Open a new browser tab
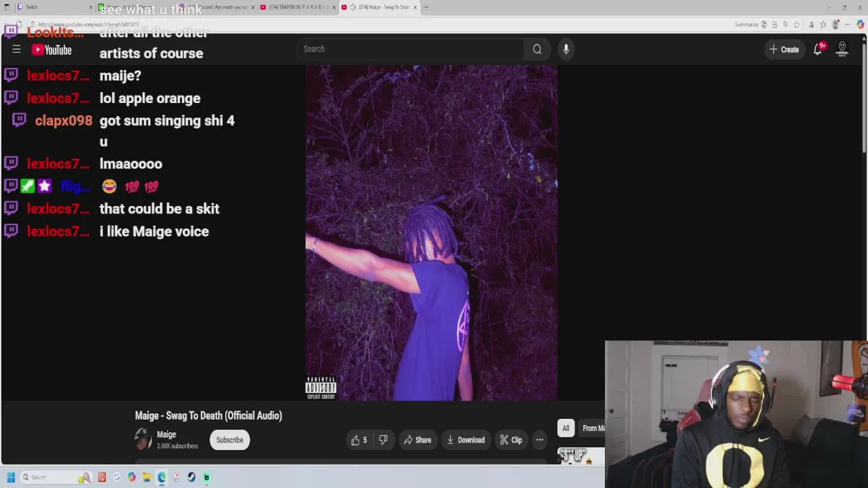Viewport: 868px width, 488px height. point(426,7)
